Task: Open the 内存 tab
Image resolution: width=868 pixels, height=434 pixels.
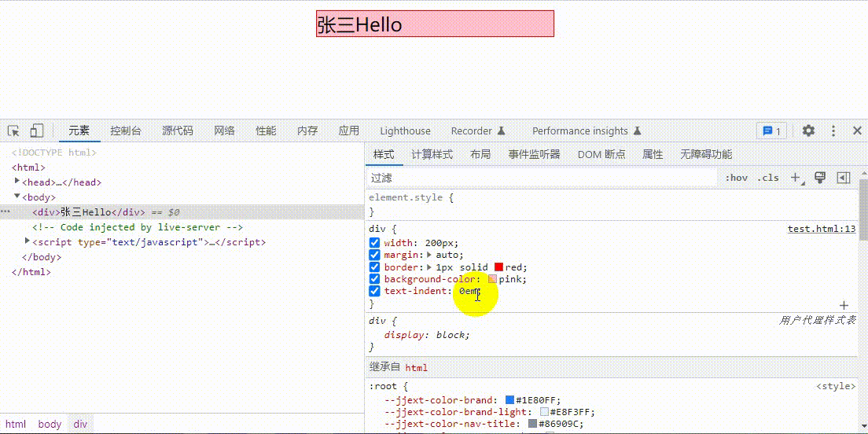Action: (x=307, y=131)
